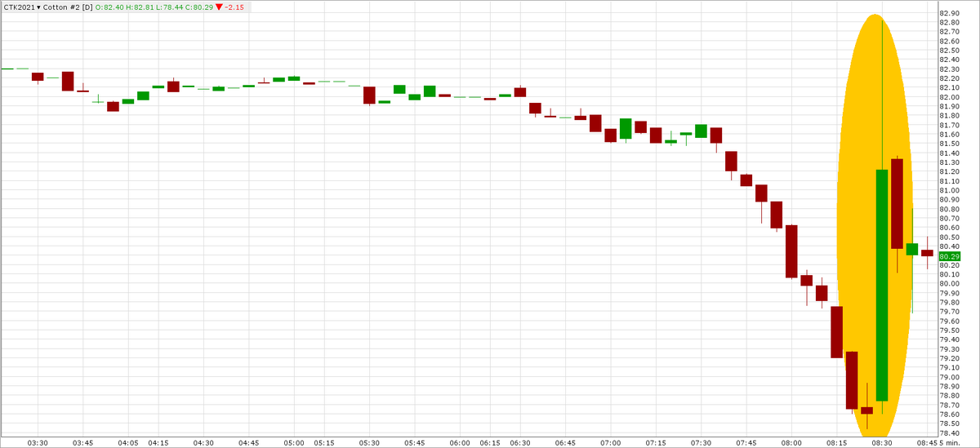Click the -2.15 net change value
Image resolution: width=980 pixels, height=448 pixels.
point(236,7)
